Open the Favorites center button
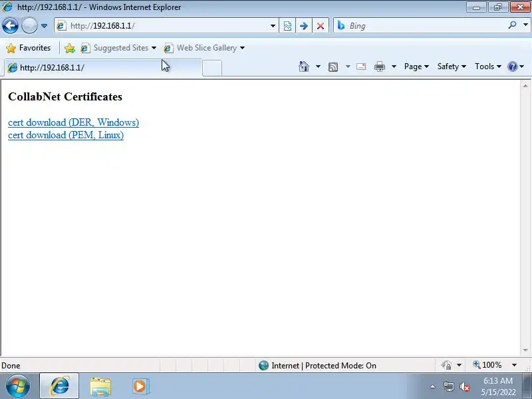This screenshot has height=399, width=532. (x=29, y=48)
